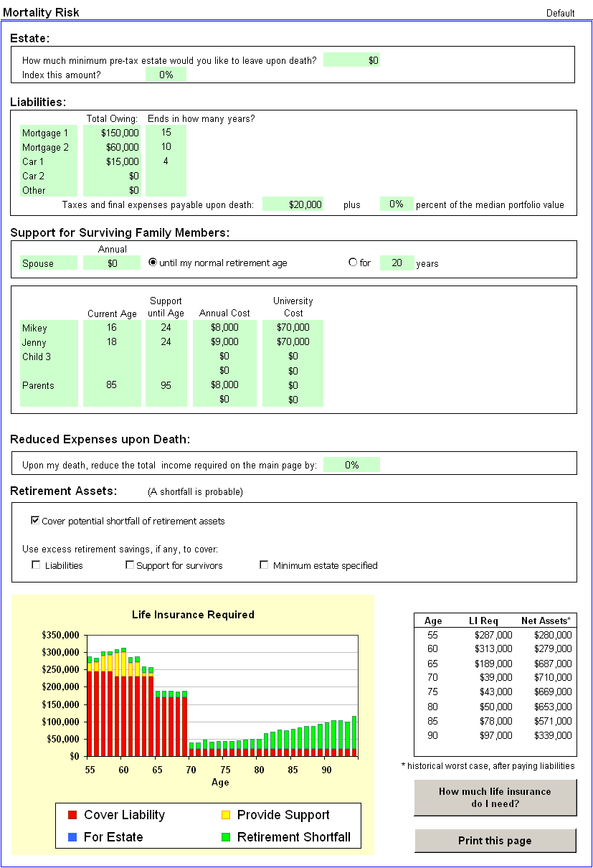
Task: Click the green Retirement Shortfall legend swatch
Action: [226, 837]
